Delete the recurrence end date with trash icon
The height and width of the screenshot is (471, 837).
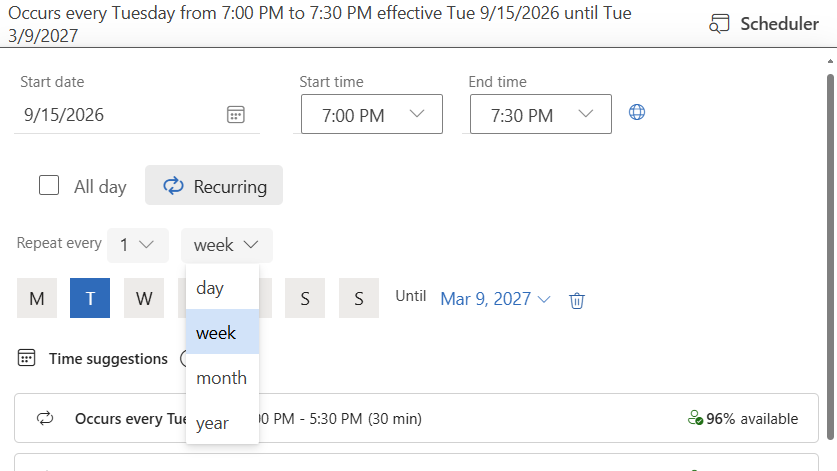[x=577, y=300]
